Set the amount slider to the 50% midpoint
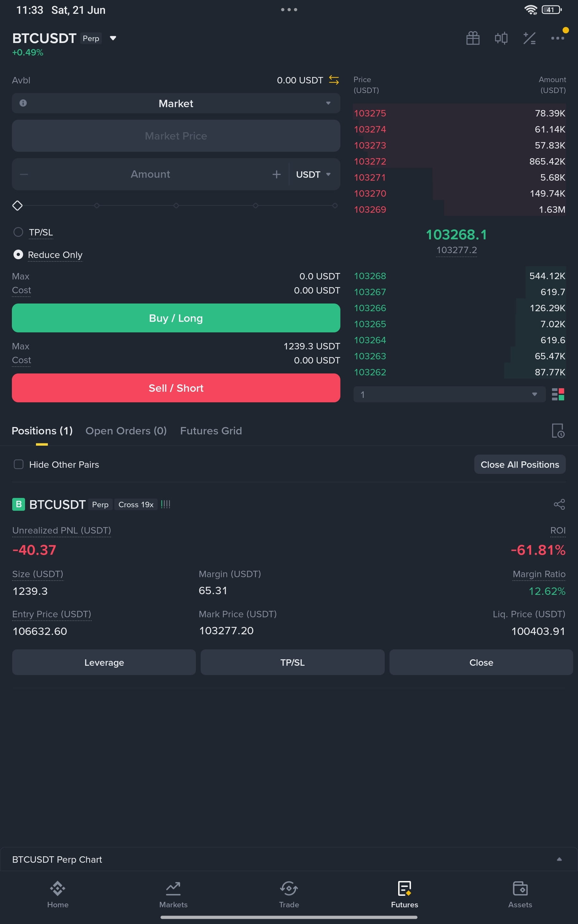This screenshot has width=578, height=924. 176,205
